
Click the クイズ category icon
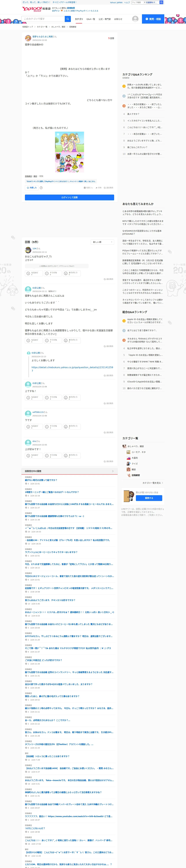[128, 464]
